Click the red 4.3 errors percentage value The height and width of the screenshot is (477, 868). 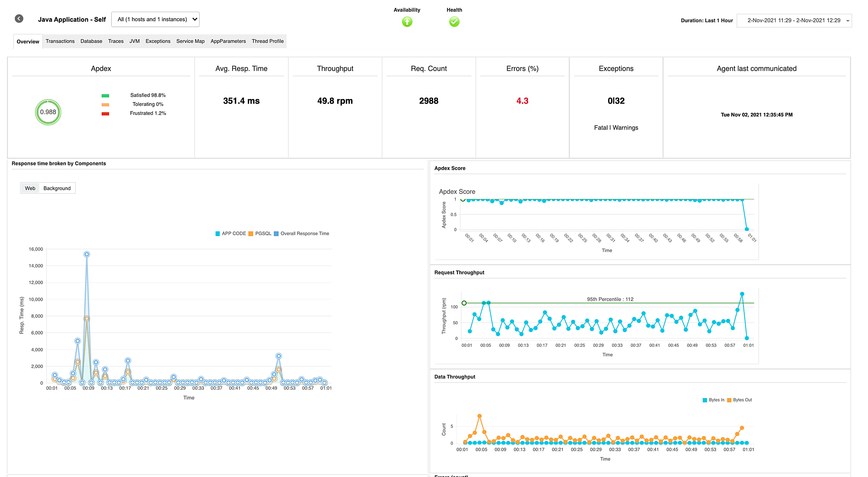[522, 101]
